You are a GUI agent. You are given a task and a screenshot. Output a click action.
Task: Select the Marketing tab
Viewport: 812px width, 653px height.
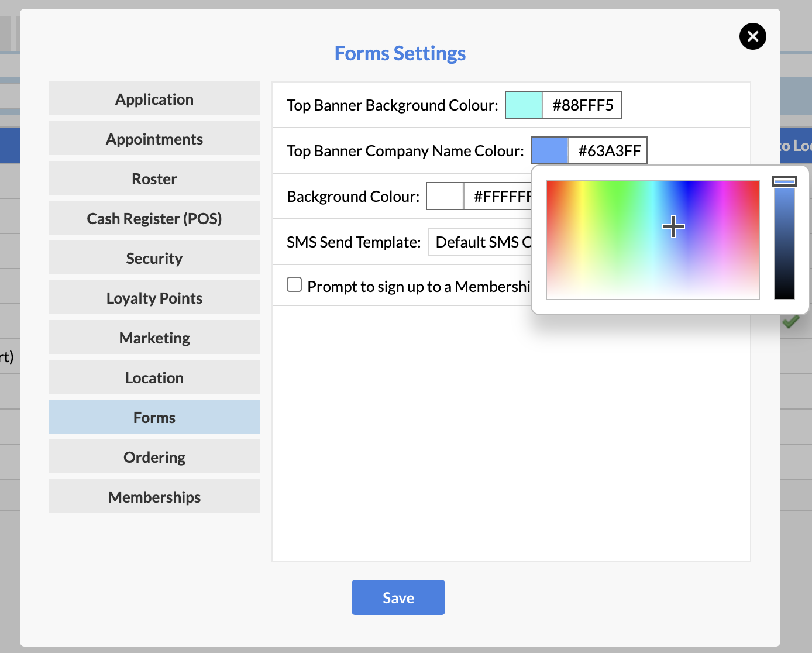click(154, 338)
